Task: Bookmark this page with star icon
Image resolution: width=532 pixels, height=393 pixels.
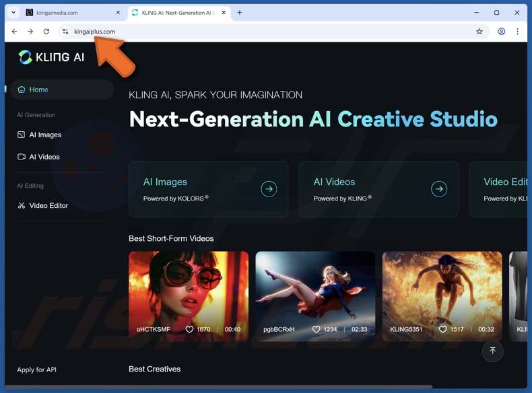Action: (479, 32)
